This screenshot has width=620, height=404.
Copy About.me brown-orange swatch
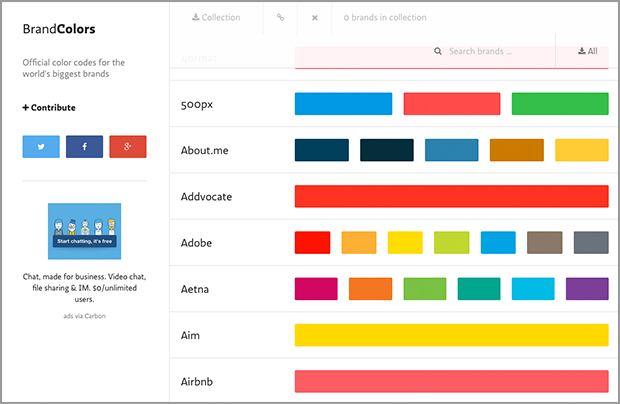517,150
